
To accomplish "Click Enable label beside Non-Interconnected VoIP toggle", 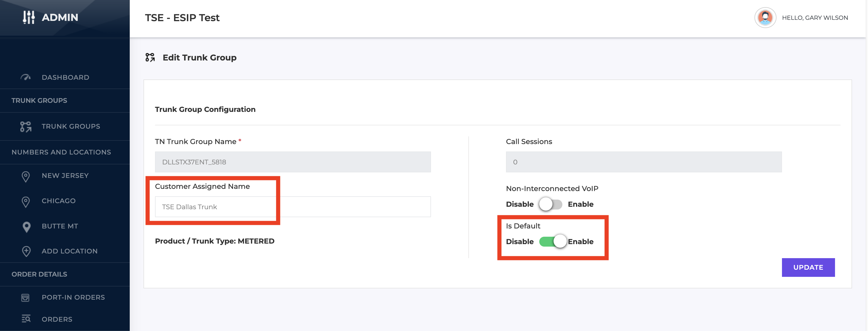I will coord(580,204).
